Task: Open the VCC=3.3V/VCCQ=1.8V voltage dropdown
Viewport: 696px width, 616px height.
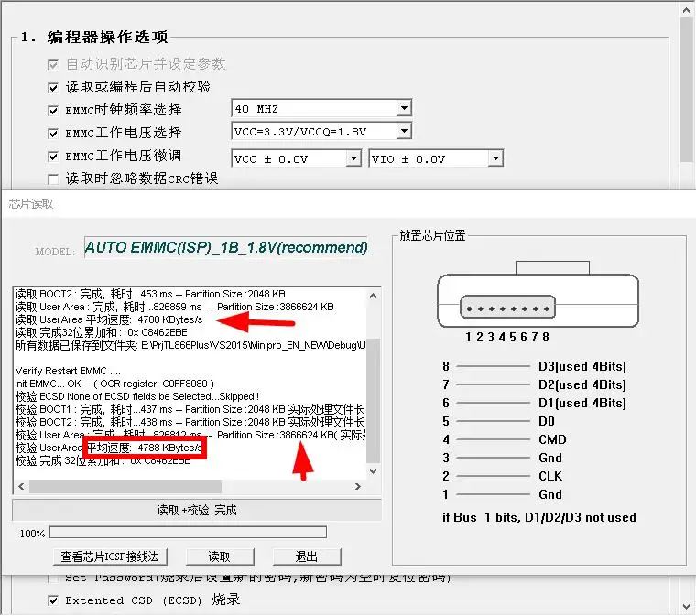Action: 404,131
